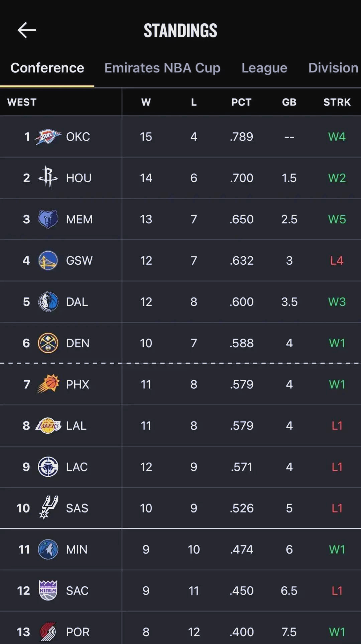Tap the Oklahoma City Thunder logo

[48, 137]
